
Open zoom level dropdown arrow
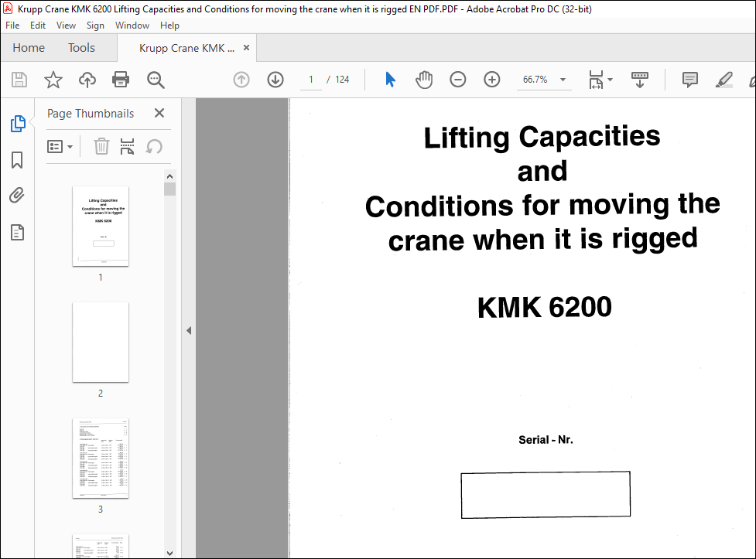pos(563,80)
